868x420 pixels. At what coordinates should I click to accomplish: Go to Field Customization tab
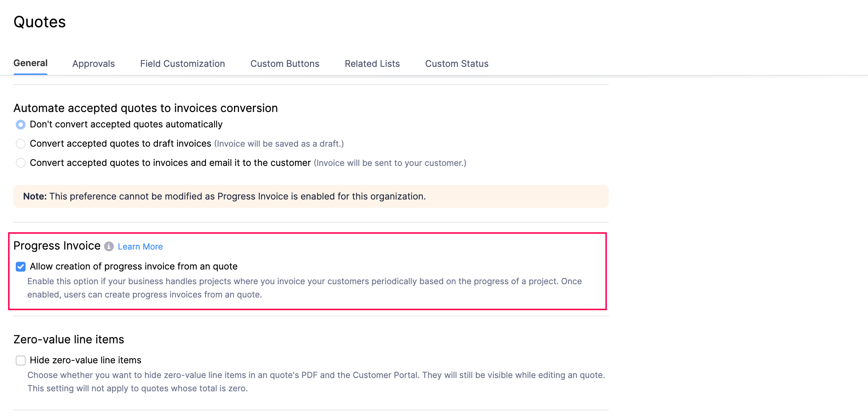182,64
